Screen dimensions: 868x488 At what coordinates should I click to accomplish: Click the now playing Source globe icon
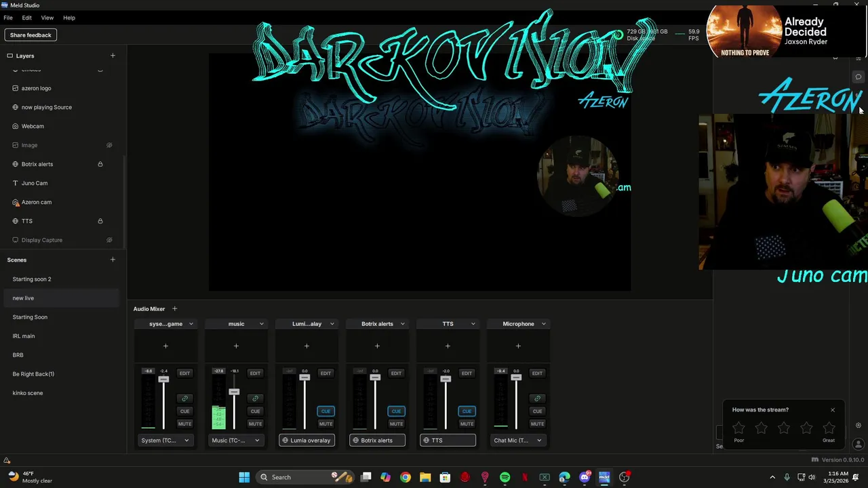coord(16,107)
